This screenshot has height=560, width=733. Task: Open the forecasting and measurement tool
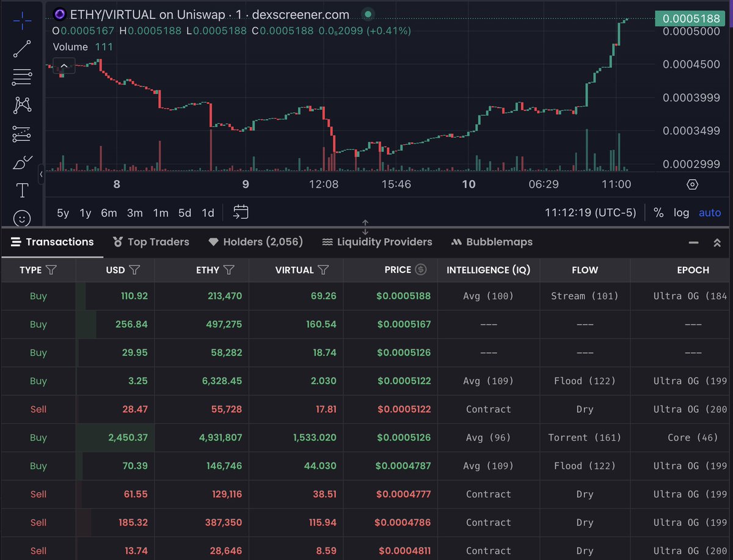[22, 134]
